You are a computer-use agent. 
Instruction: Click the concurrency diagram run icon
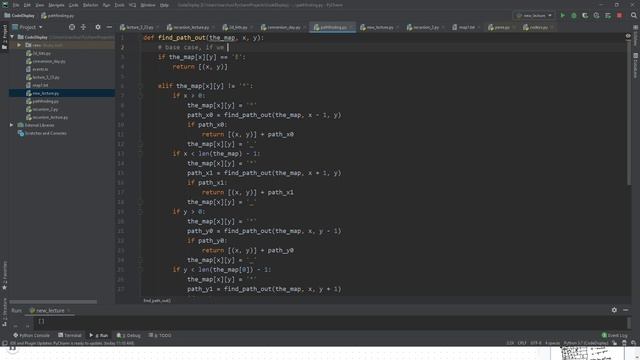click(x=608, y=16)
